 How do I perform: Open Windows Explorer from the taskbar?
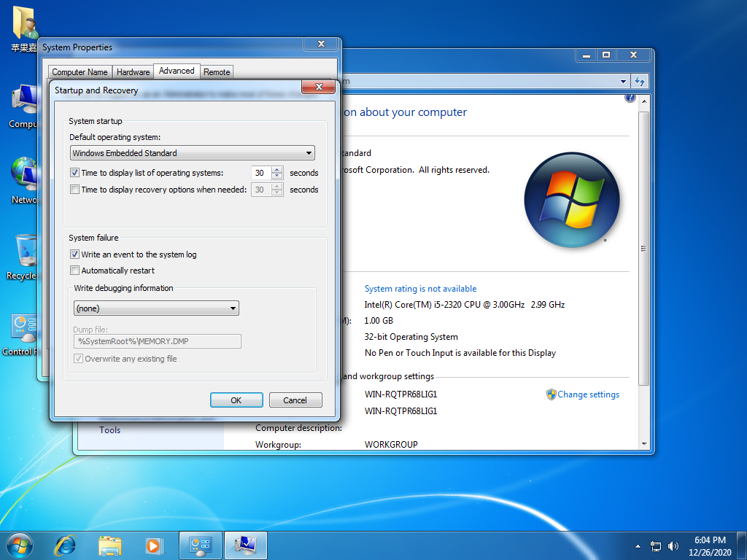(x=109, y=545)
